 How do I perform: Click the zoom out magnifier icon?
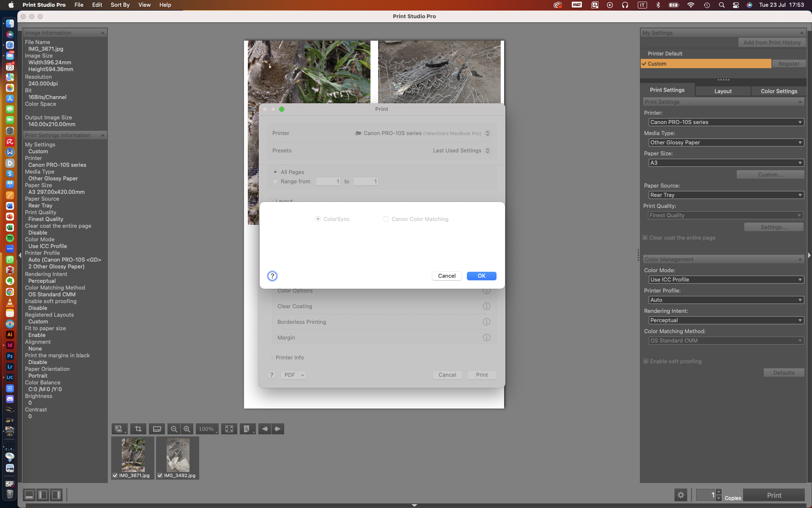coord(174,429)
